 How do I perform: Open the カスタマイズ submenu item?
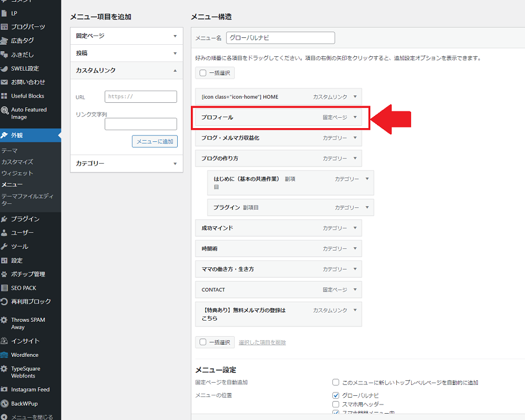click(x=17, y=162)
